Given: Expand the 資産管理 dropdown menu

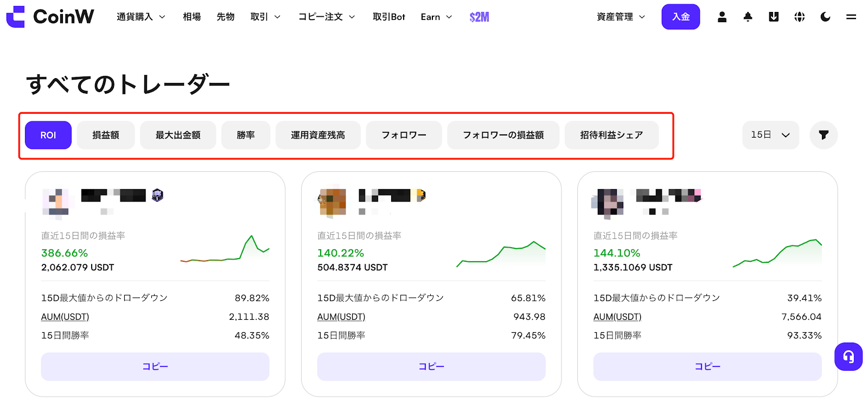Looking at the screenshot, I should 621,17.
